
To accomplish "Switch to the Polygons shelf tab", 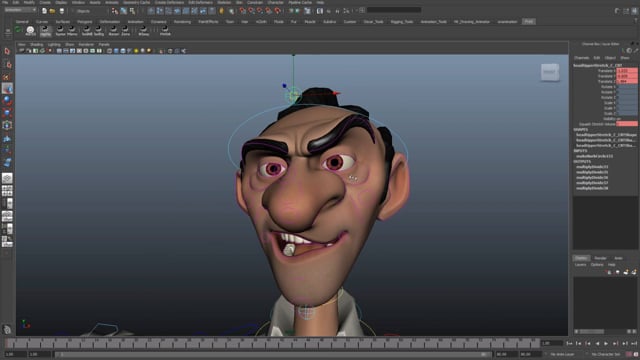I will point(84,22).
